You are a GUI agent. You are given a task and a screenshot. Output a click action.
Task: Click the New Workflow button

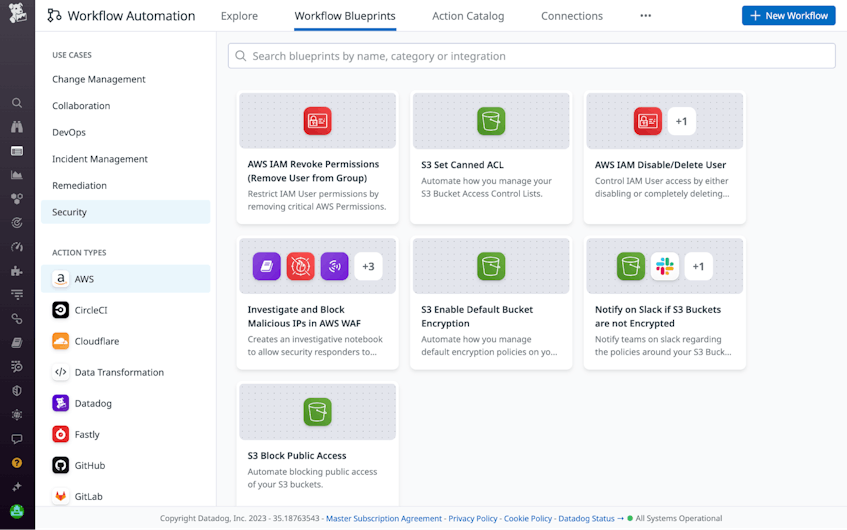coord(789,16)
